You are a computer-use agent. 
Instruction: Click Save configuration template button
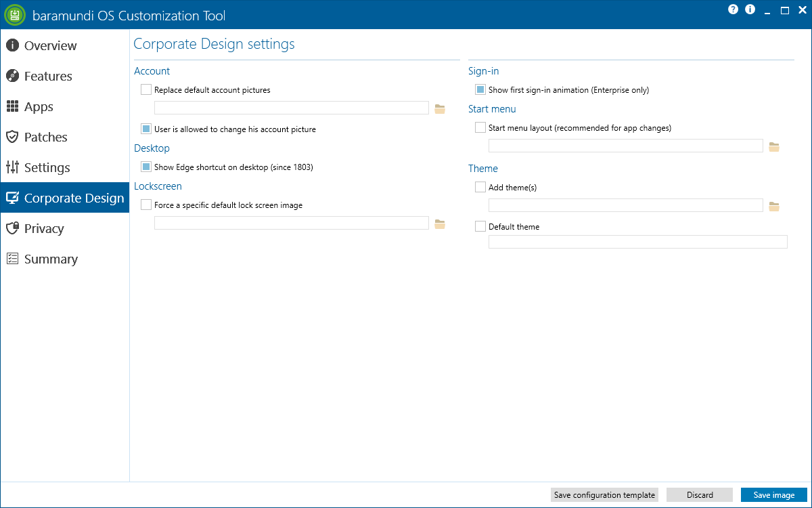coord(604,495)
